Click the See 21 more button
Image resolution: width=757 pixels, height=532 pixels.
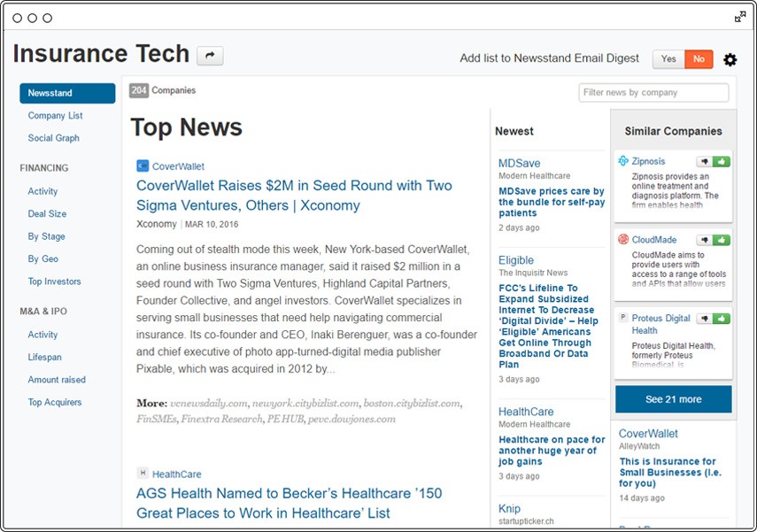[x=674, y=399]
